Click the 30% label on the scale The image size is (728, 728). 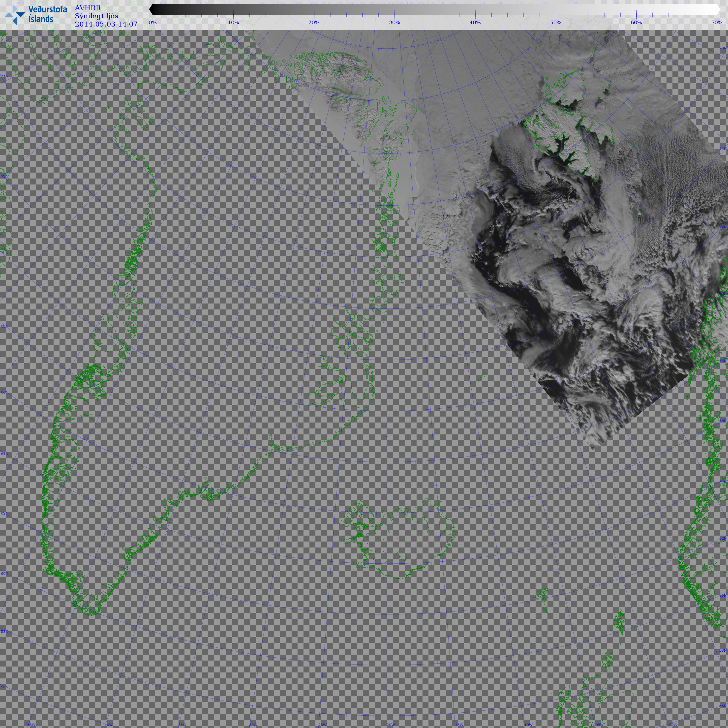394,23
